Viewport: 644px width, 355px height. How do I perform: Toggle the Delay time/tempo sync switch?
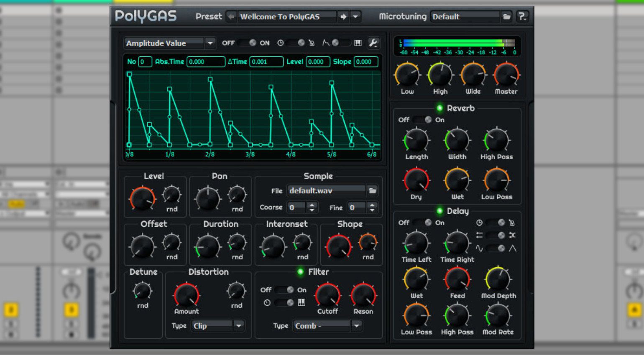pos(496,223)
